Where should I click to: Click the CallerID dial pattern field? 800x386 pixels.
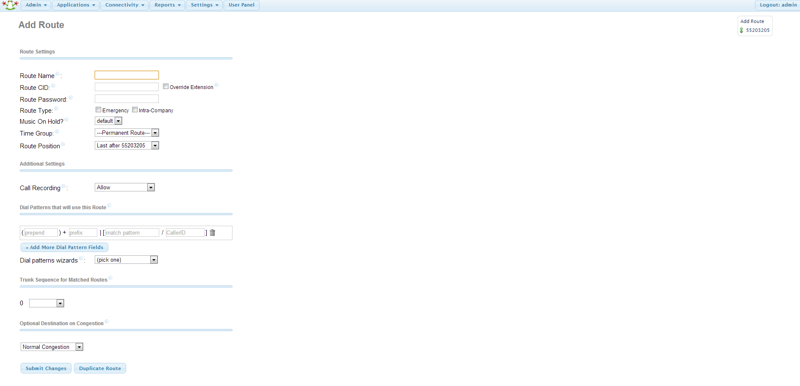[x=185, y=233]
